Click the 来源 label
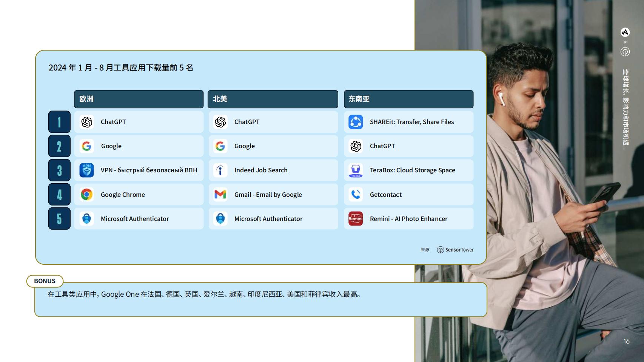 pos(425,250)
